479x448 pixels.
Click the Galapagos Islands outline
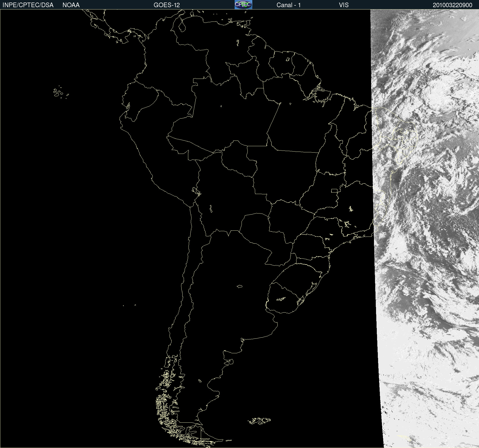tap(61, 92)
